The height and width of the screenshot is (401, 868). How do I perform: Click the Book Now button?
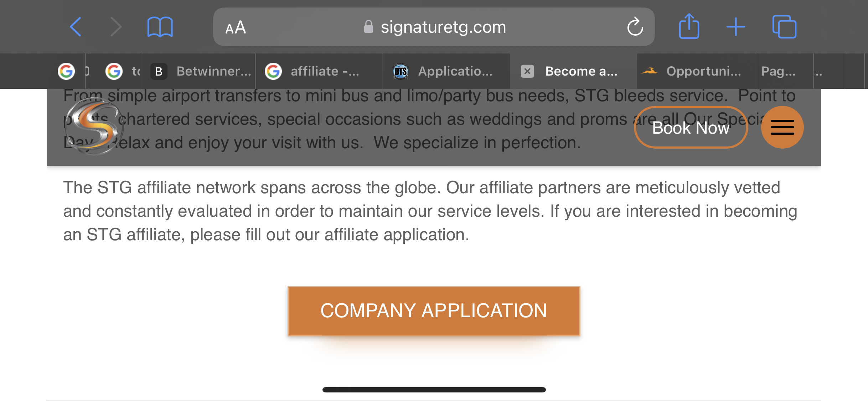point(691,127)
